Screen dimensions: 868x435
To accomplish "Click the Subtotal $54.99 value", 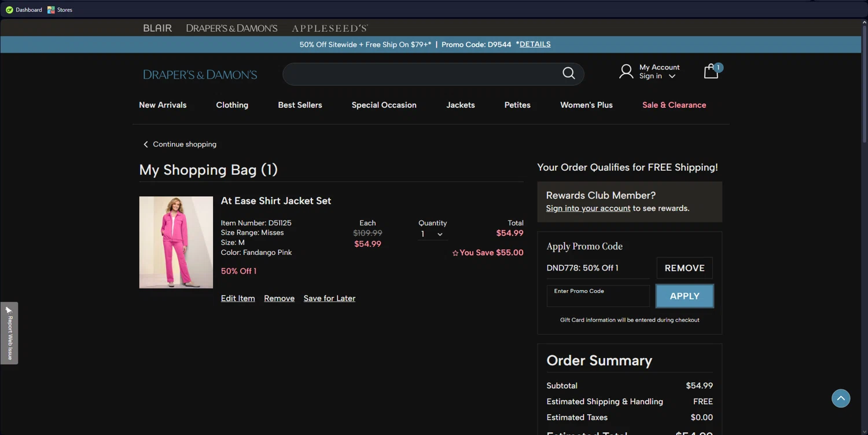I will coord(699,386).
